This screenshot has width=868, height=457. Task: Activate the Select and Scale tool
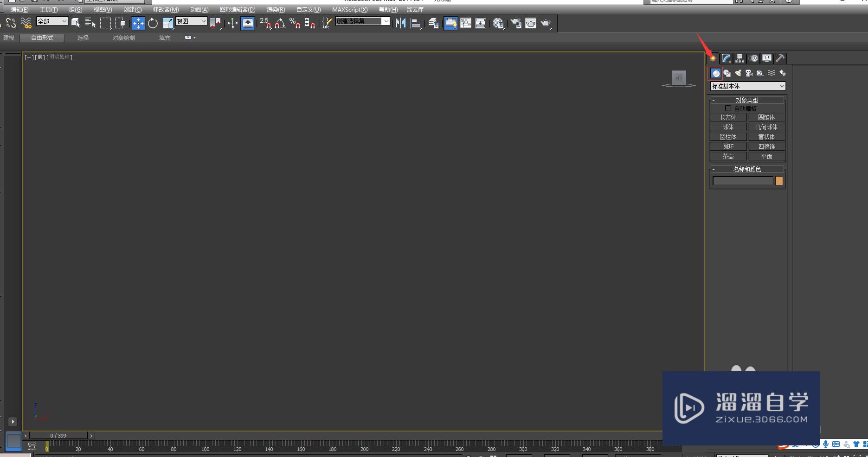click(168, 23)
